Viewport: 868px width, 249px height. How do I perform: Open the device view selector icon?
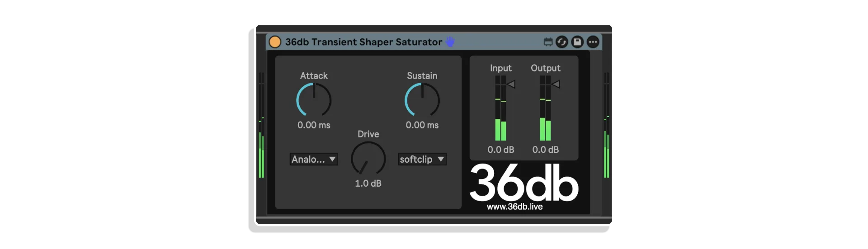point(548,42)
